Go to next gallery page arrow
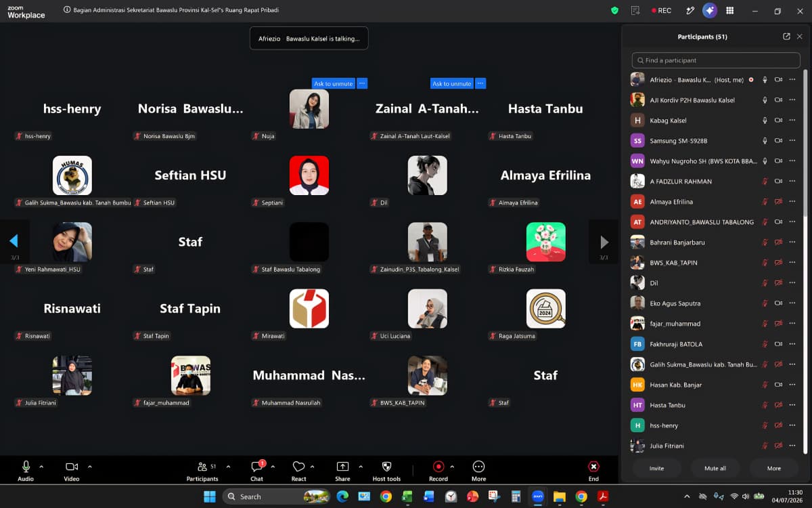This screenshot has height=508, width=812. coord(604,242)
